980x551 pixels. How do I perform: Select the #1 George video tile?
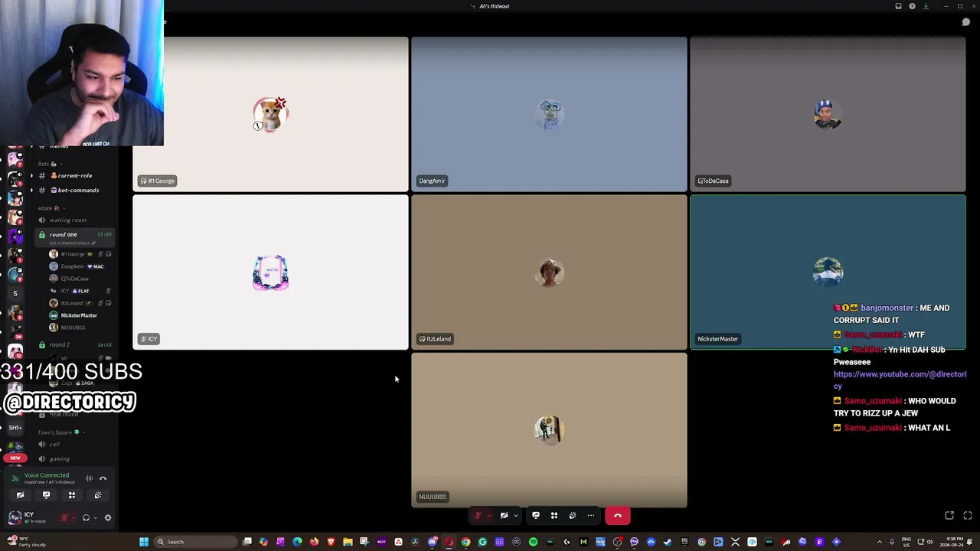click(x=270, y=114)
